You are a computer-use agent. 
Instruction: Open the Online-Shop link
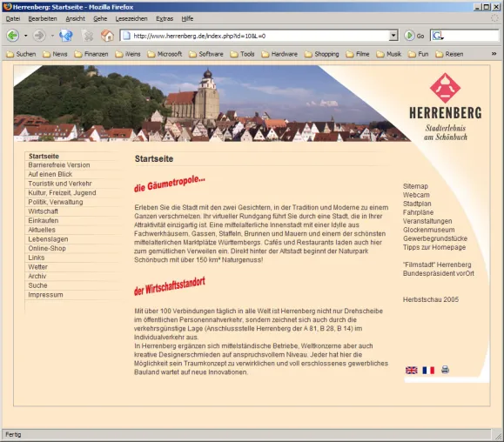tap(47, 248)
